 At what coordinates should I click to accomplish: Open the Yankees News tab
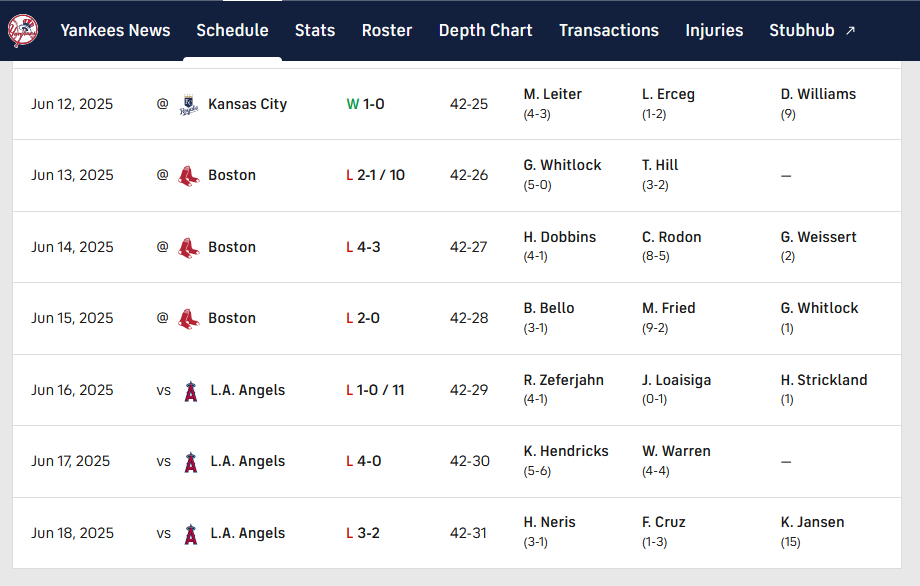[115, 30]
